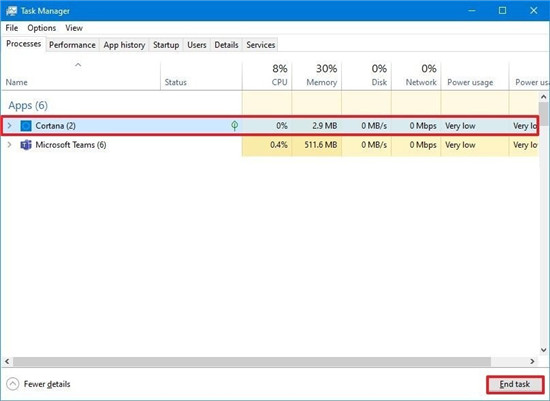Select the Microsoft Teams (6) row name
The height and width of the screenshot is (401, 550).
point(71,145)
